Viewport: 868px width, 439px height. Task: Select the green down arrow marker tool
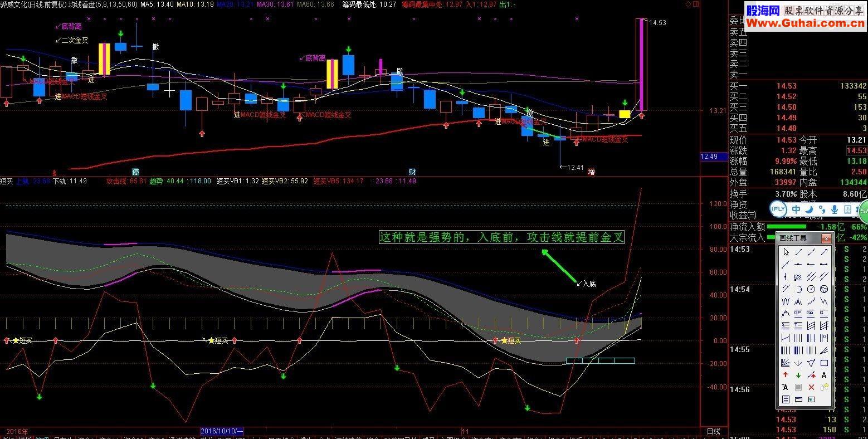click(x=798, y=375)
